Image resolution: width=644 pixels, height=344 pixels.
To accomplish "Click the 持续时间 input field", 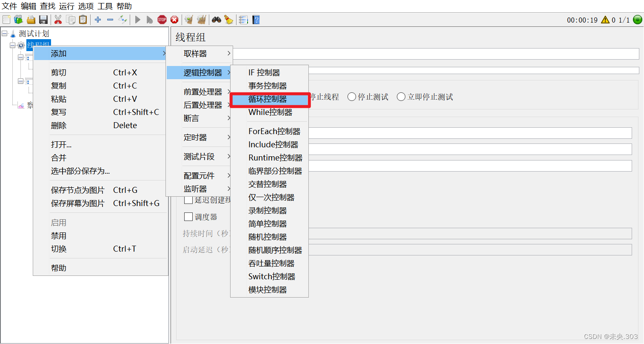I will [470, 233].
